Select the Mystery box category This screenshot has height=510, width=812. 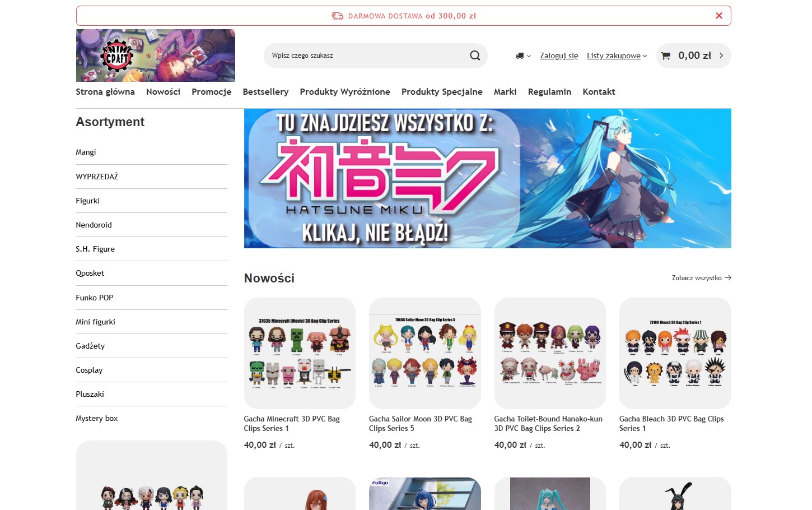coord(96,418)
